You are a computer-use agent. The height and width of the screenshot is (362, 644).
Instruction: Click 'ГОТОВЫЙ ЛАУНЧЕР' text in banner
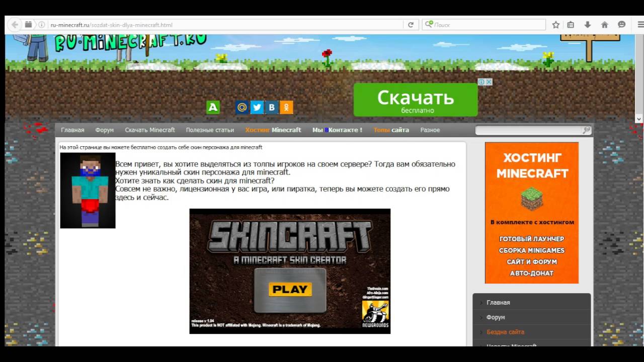[x=532, y=239]
